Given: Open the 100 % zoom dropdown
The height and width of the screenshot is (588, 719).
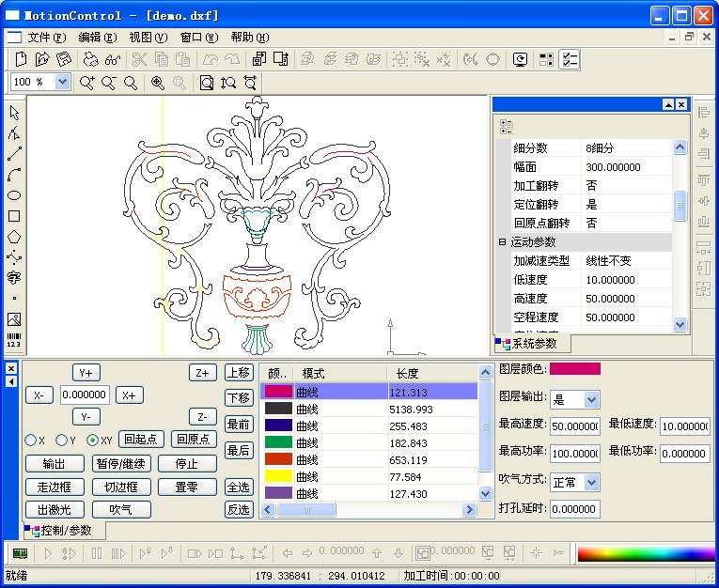Looking at the screenshot, I should point(62,82).
